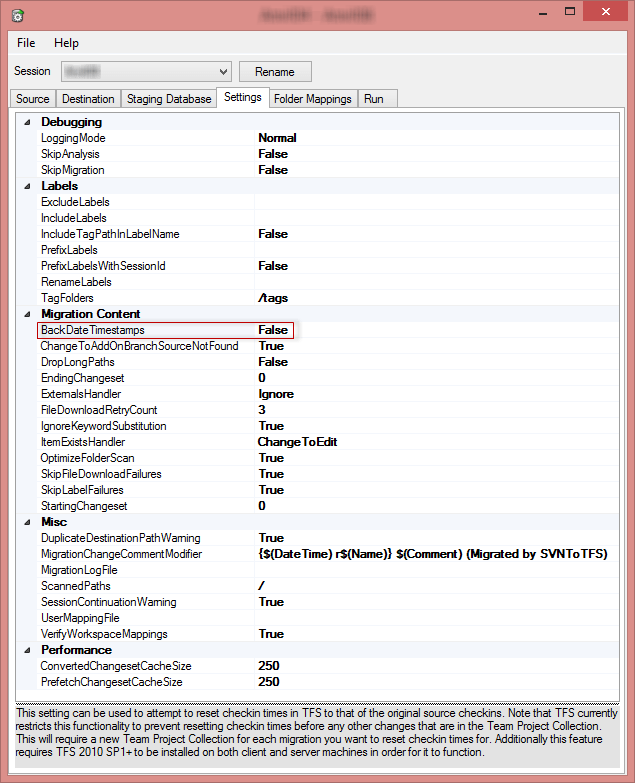Click the Rename button
This screenshot has width=635, height=783.
point(275,72)
